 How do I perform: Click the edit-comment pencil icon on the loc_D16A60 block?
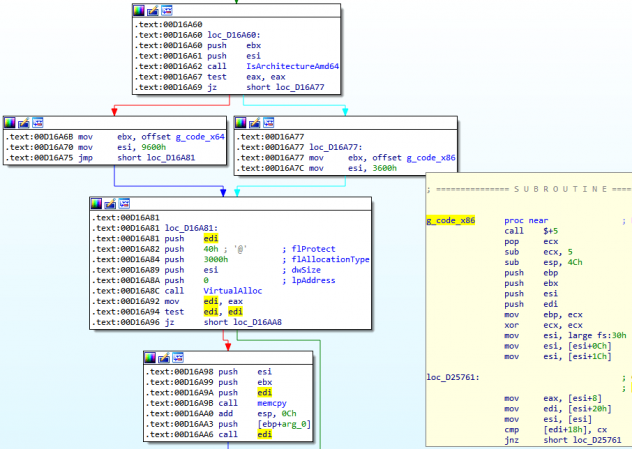[154, 10]
